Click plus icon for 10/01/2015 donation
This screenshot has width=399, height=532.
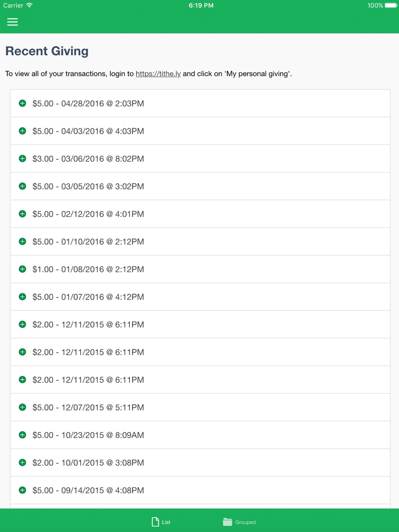click(x=23, y=463)
